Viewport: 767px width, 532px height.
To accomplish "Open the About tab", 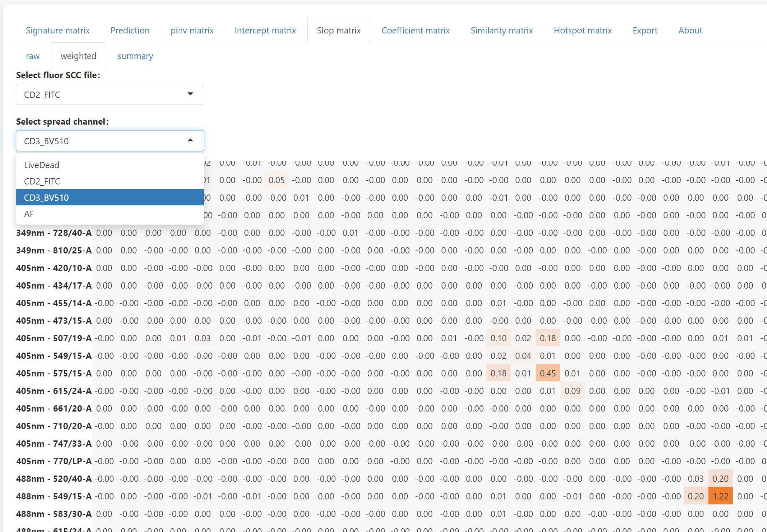I will (x=690, y=31).
